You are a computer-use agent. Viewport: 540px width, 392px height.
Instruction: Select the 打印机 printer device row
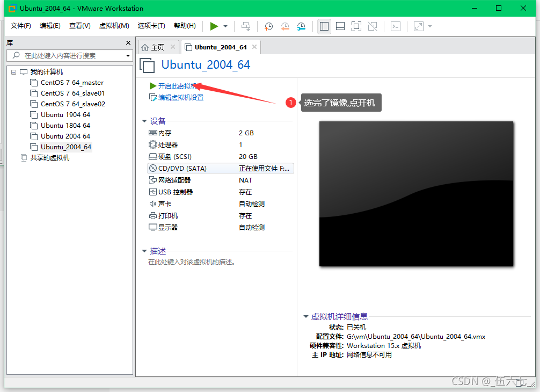pos(221,216)
